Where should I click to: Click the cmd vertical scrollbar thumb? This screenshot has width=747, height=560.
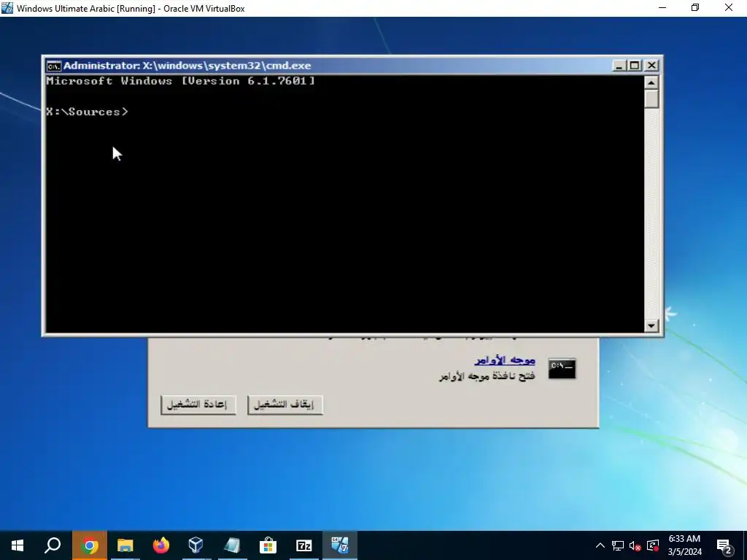click(651, 98)
